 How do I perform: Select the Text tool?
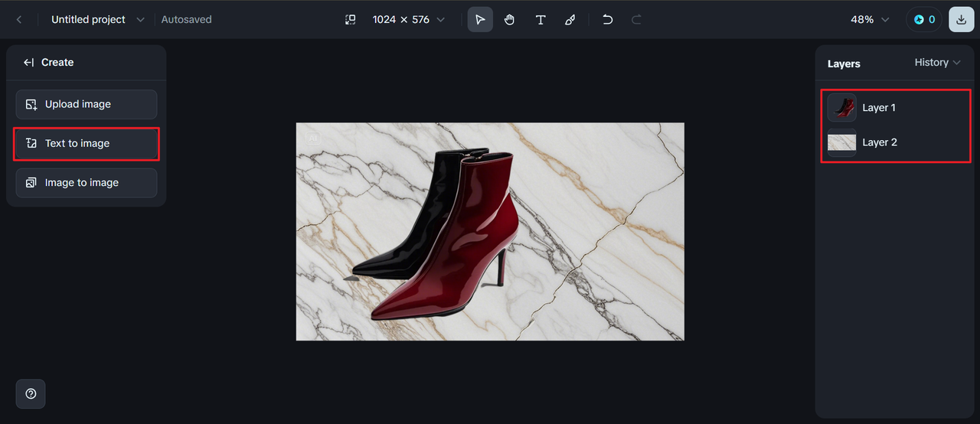tap(541, 19)
